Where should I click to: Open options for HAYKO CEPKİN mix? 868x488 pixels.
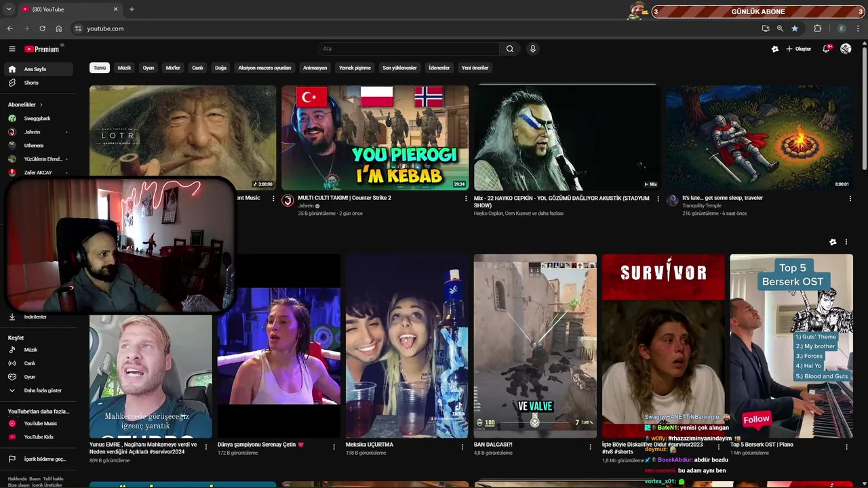coord(658,199)
